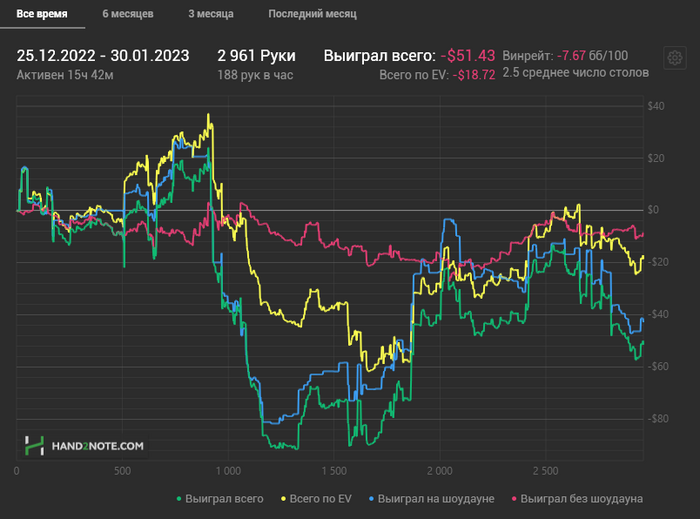The height and width of the screenshot is (519, 700).
Task: Hide the Выиграл на шоудауне line
Action: point(436,499)
